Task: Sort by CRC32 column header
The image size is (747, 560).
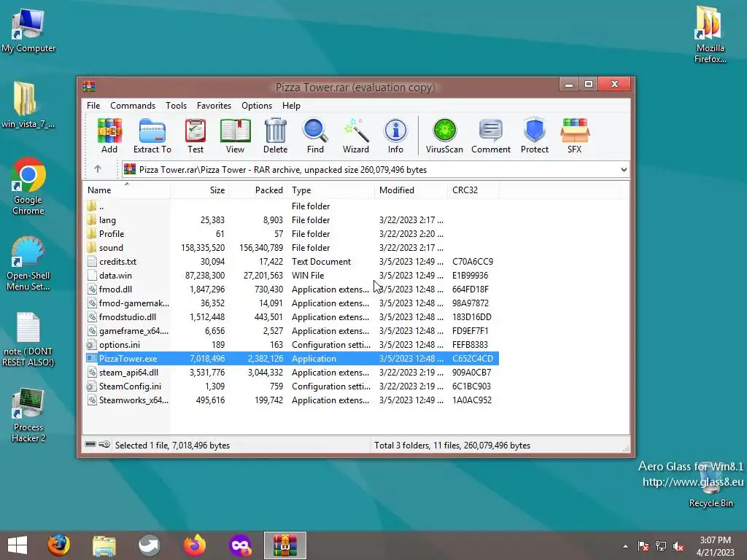Action: pos(473,190)
